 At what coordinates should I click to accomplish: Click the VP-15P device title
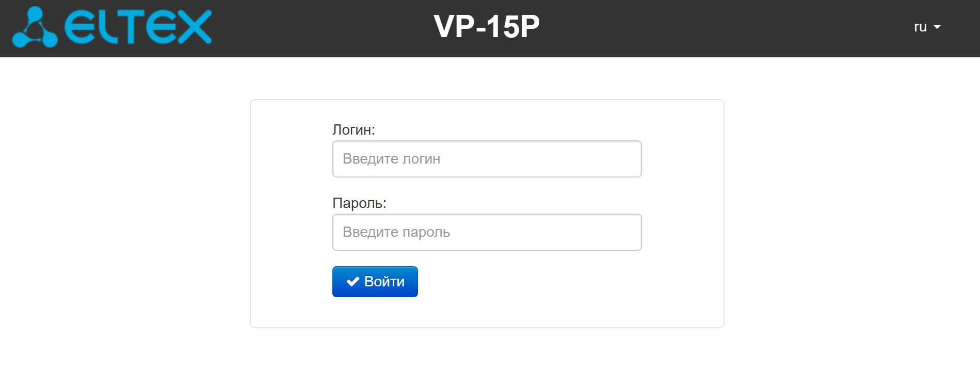pyautogui.click(x=487, y=27)
